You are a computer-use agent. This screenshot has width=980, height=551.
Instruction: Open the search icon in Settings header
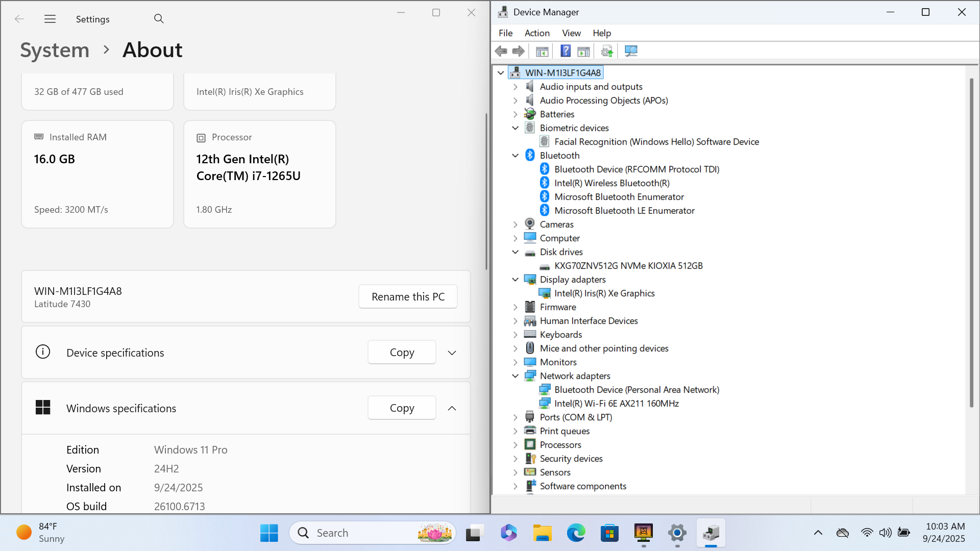[159, 19]
